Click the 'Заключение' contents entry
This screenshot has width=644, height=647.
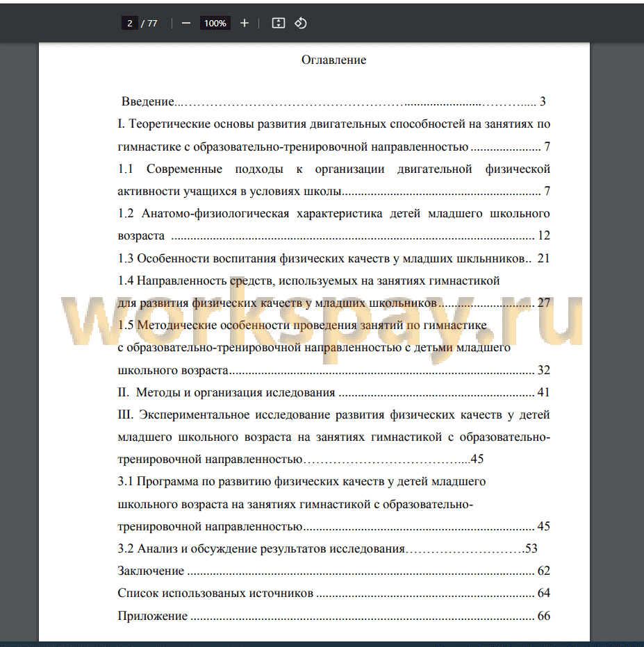(x=333, y=571)
